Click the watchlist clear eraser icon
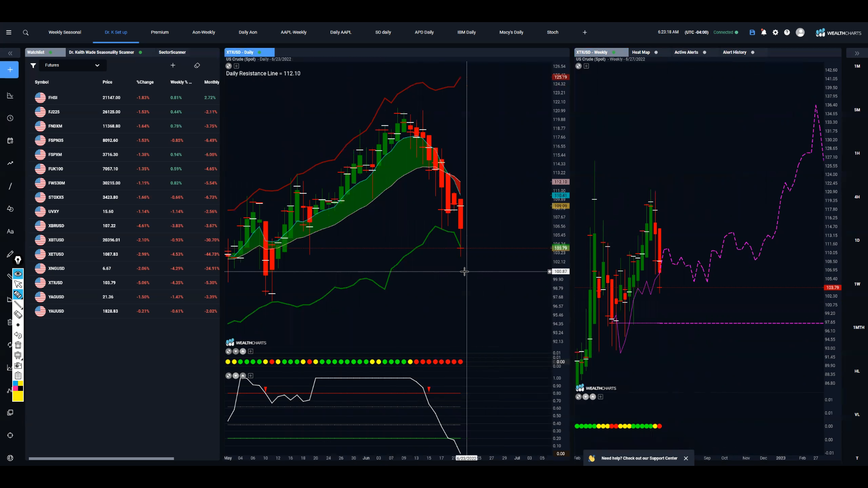The height and width of the screenshot is (488, 868). click(x=197, y=66)
